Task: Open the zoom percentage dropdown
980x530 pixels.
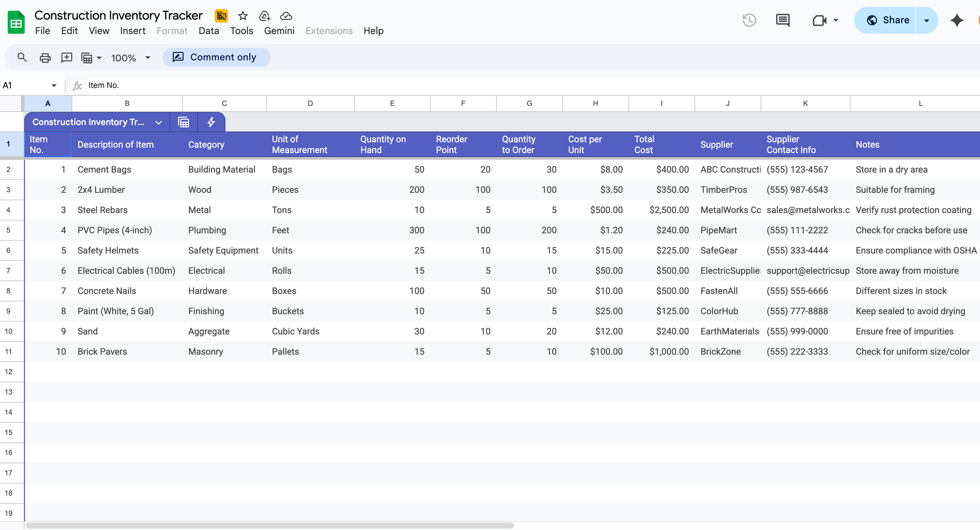Action: coord(131,58)
